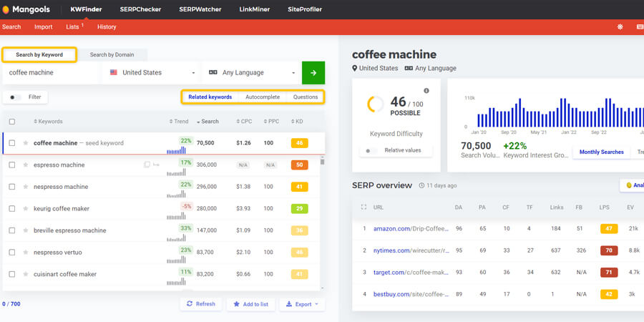Open the keyword difficulty info icon
The height and width of the screenshot is (322, 644).
point(426,91)
